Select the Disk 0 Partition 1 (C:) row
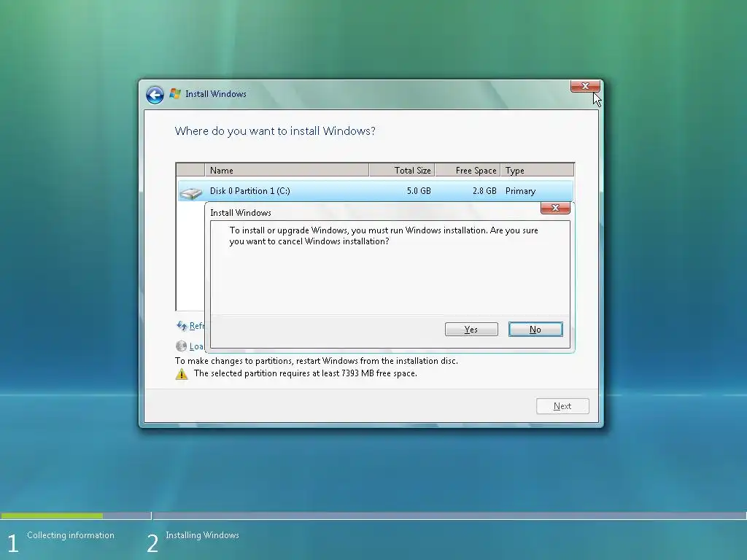Image resolution: width=747 pixels, height=560 pixels. click(x=375, y=191)
